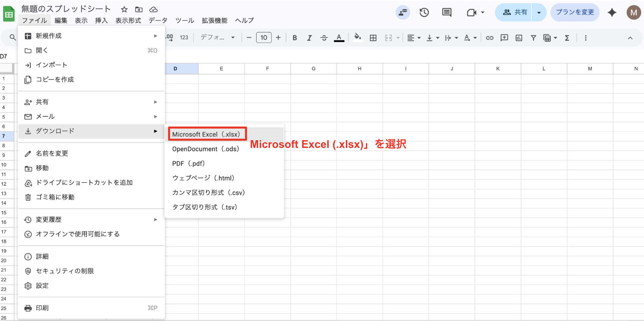The height and width of the screenshot is (321, 644).
Task: Open the text color picker
Action: point(339,38)
